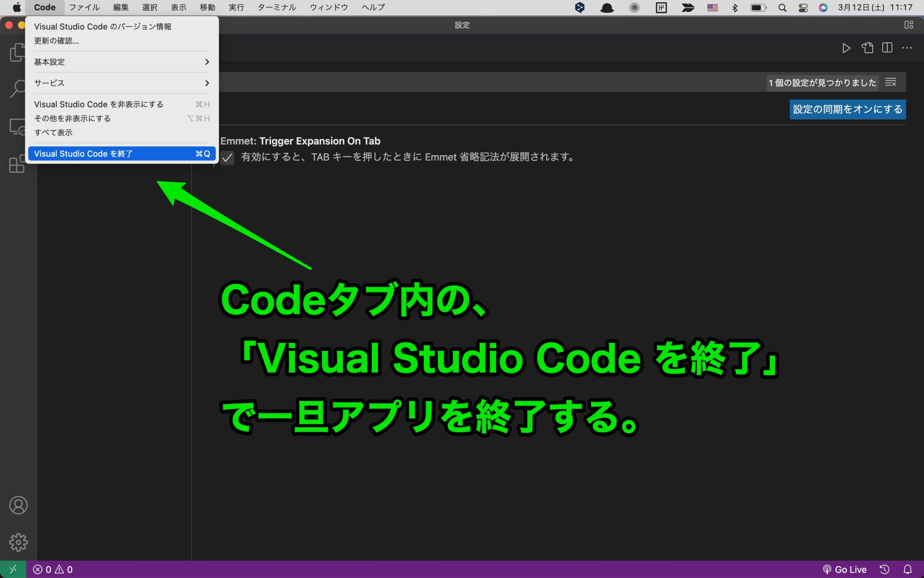Expand the 基本設定 submenu

click(122, 62)
